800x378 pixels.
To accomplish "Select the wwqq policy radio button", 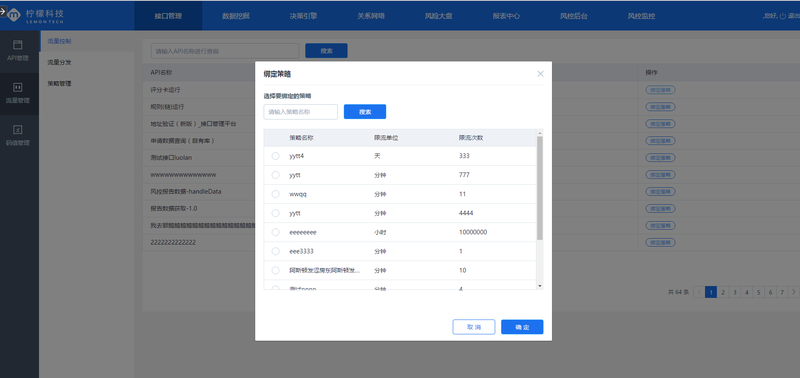I will coord(276,194).
